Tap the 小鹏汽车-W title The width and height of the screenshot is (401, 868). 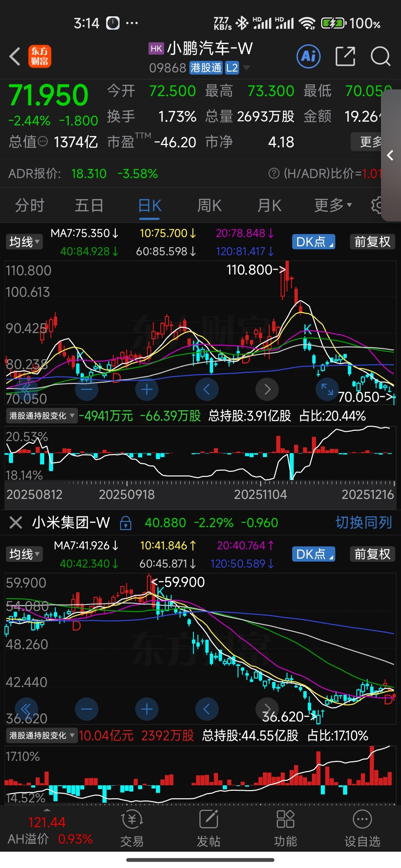click(210, 48)
